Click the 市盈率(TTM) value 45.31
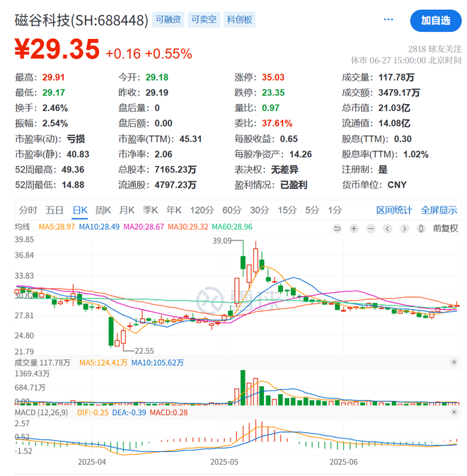 [190, 139]
